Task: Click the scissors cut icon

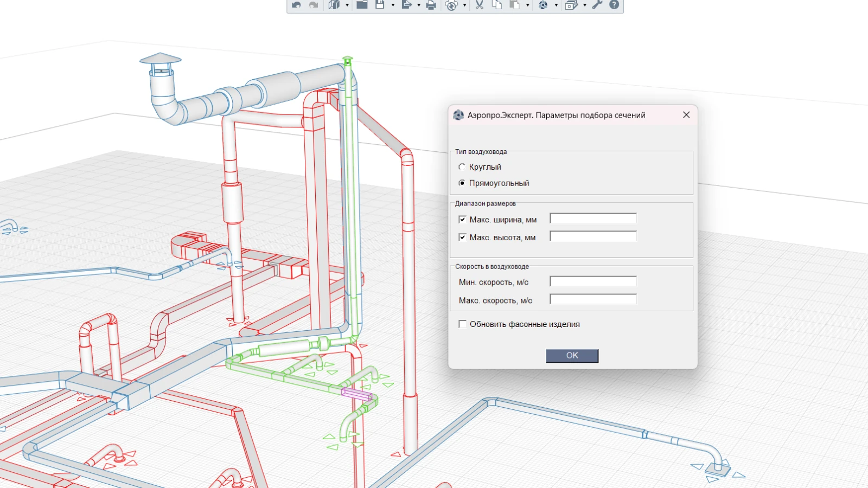Action: click(480, 5)
